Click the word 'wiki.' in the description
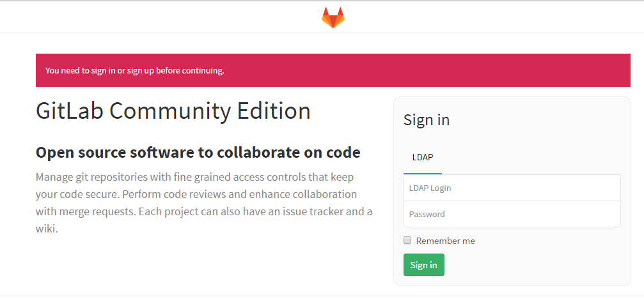Image resolution: width=644 pixels, height=304 pixels. pos(47,229)
